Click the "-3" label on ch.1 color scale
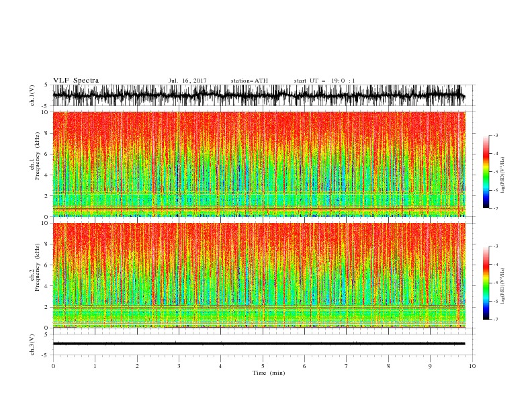Screen dimensions: 532x411 coord(496,135)
